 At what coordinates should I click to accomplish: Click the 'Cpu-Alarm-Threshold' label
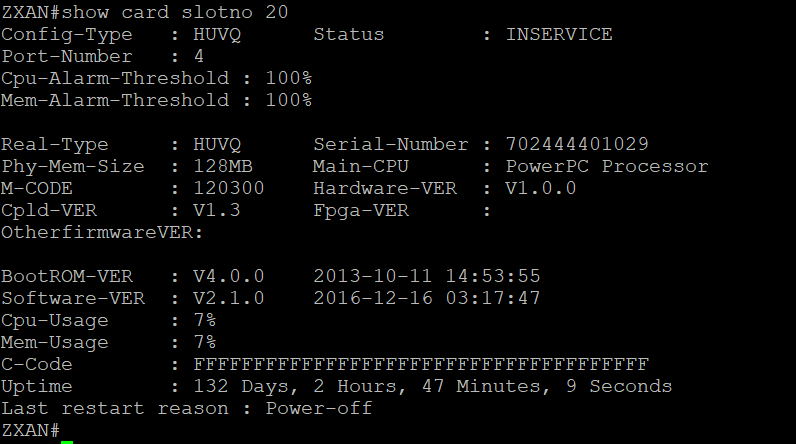114,78
